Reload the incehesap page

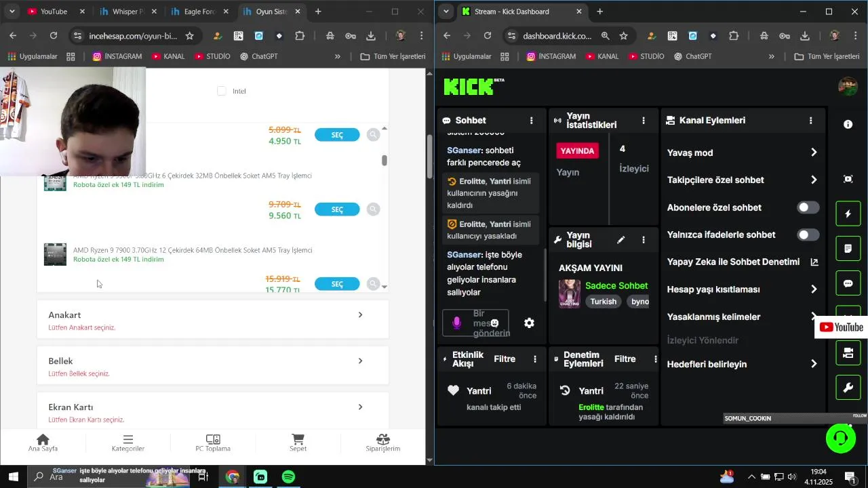pyautogui.click(x=54, y=36)
